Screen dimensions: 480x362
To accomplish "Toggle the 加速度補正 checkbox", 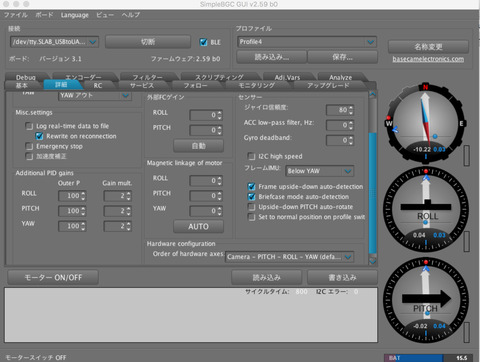I will pos(29,156).
